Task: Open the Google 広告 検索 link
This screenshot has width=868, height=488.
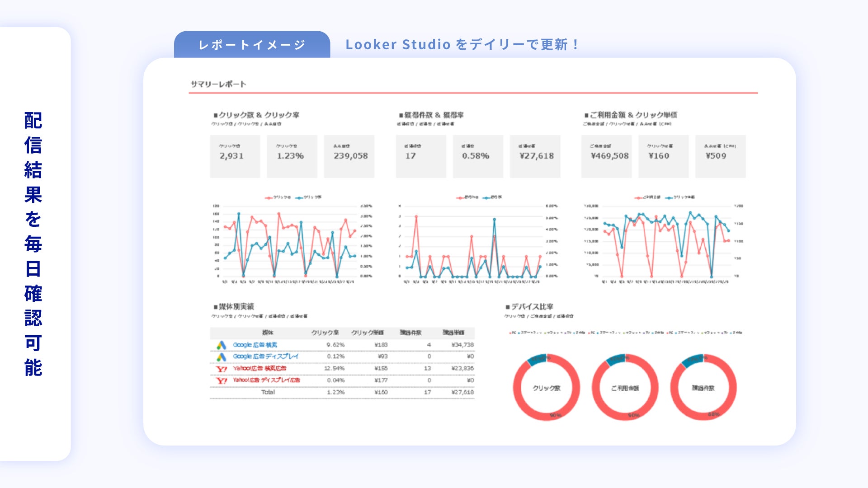Action: (x=255, y=345)
